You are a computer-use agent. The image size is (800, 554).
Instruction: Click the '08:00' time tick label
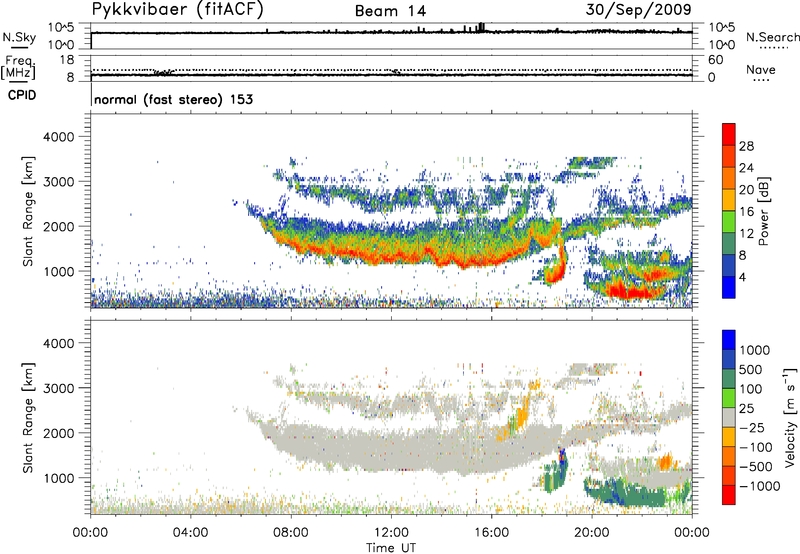click(x=291, y=533)
